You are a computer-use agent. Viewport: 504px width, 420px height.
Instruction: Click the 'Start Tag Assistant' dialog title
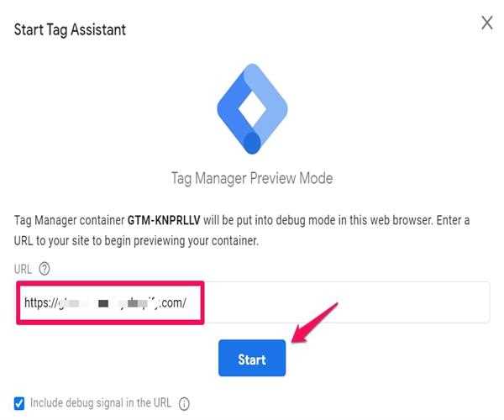point(70,30)
